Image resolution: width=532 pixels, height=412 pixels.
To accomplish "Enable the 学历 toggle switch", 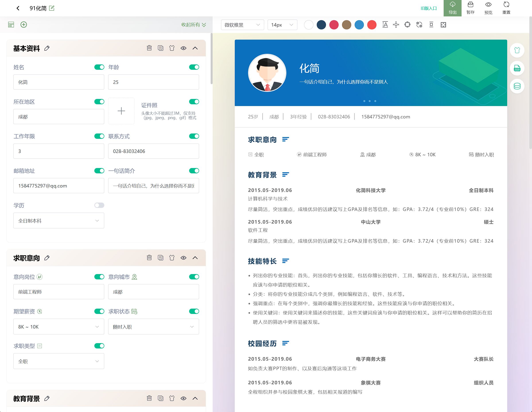I will pos(99,205).
